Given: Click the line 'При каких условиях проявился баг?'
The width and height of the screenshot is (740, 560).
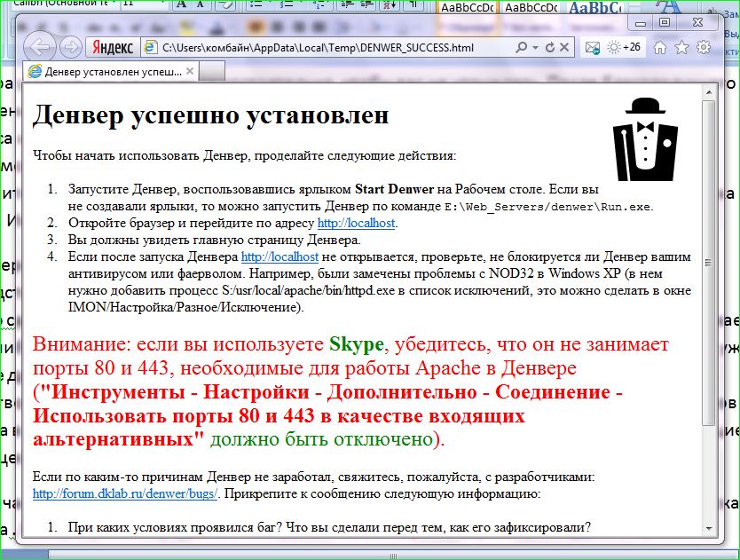Looking at the screenshot, I should (x=176, y=527).
